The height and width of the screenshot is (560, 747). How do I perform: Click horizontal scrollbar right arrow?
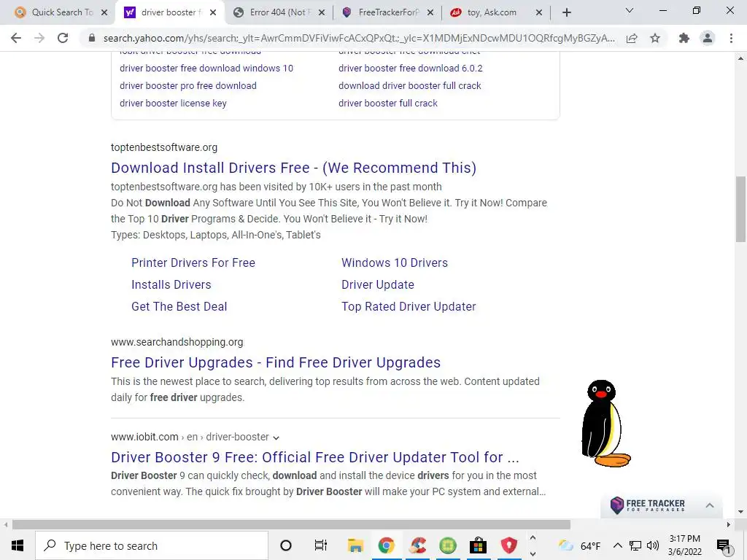[x=729, y=525]
